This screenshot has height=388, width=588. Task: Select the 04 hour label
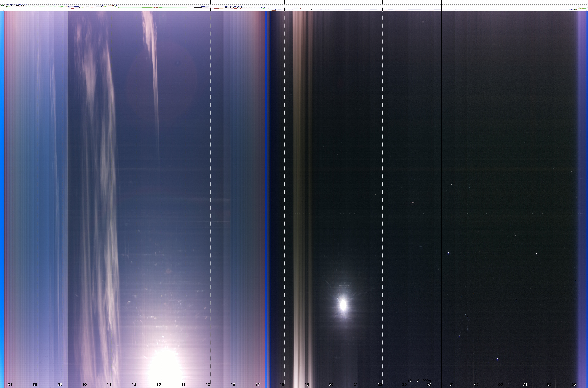[525, 385]
